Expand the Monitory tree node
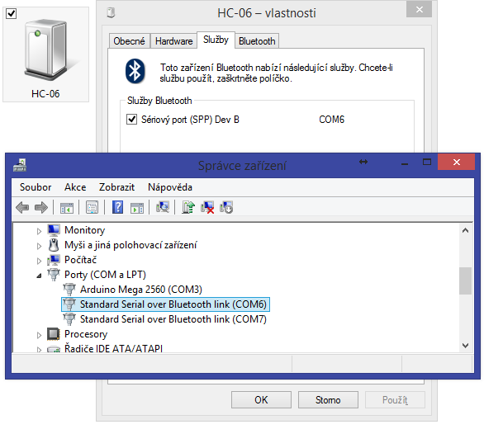This screenshot has height=448, width=503. pos(39,231)
